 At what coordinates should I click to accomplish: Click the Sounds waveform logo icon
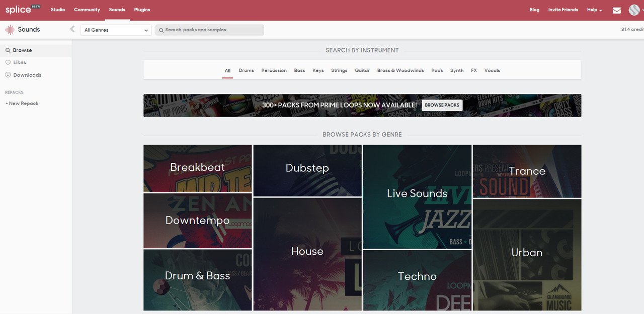(x=10, y=29)
